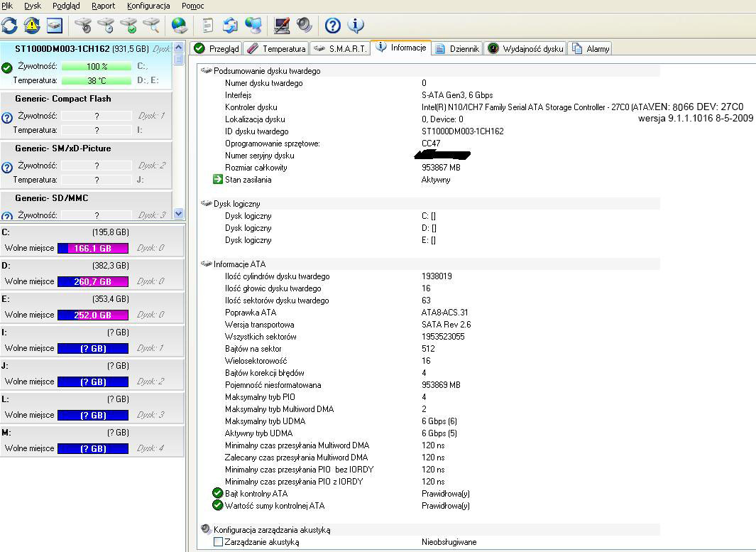Switch to the S.M.A.R.T. tab
Image resolution: width=756 pixels, height=552 pixels.
click(x=340, y=48)
